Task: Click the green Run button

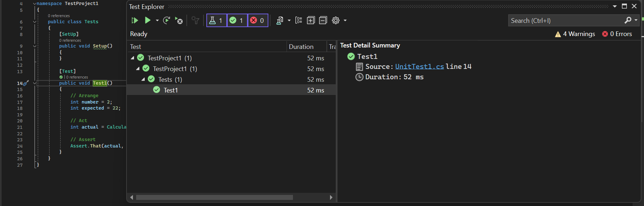Action: (x=148, y=20)
